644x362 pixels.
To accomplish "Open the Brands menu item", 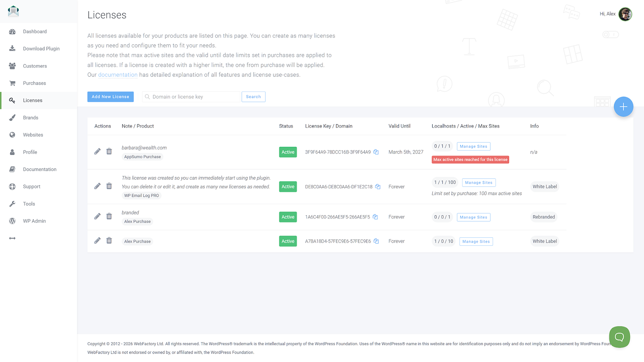I will [30, 117].
